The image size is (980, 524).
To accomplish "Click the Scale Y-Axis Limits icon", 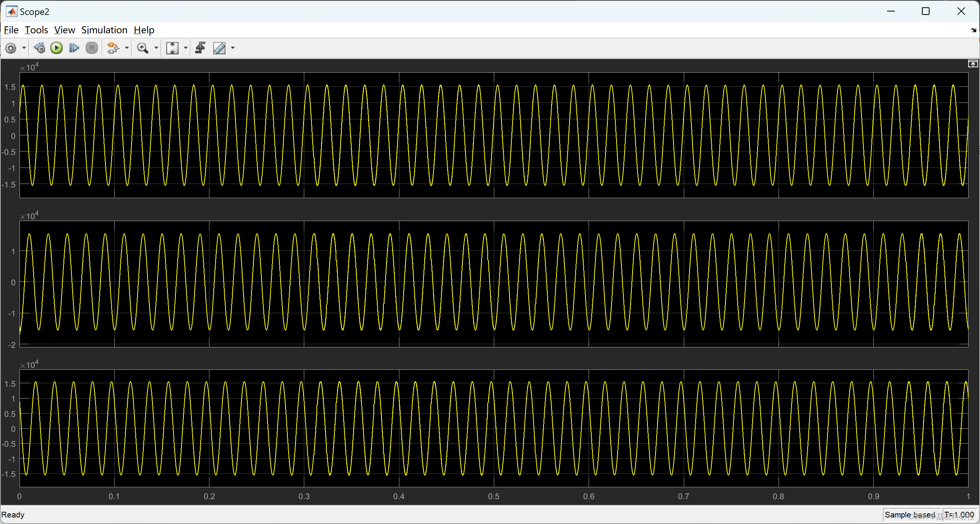I will pos(172,48).
